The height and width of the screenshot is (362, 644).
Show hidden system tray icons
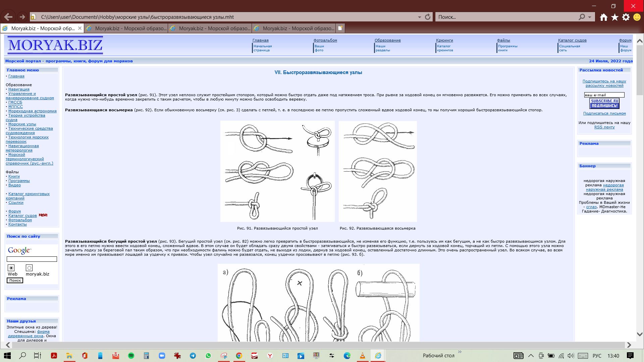[x=531, y=356]
